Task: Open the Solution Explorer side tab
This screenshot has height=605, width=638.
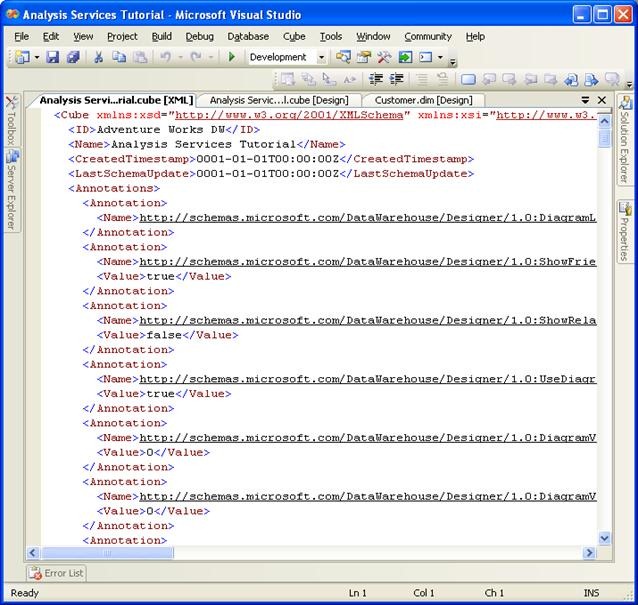Action: coord(626,140)
